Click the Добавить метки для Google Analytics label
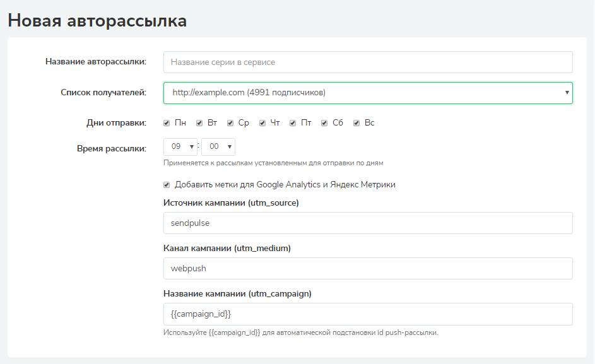 (285, 185)
